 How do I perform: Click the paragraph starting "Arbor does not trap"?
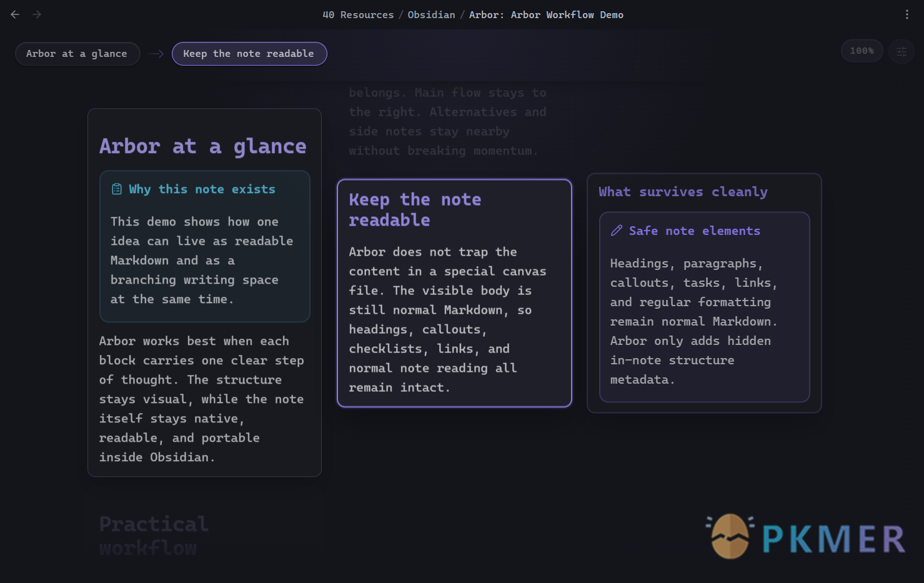pyautogui.click(x=448, y=320)
